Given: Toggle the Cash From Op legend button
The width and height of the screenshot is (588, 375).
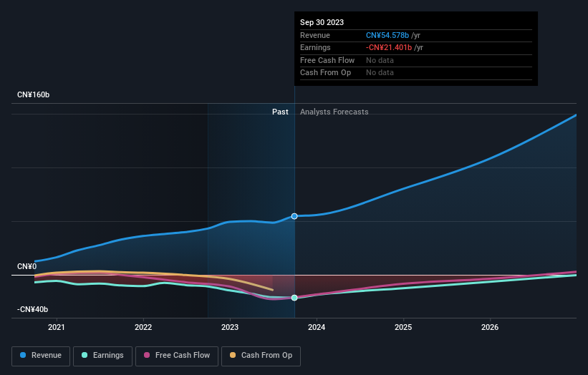Looking at the screenshot, I should tap(261, 356).
